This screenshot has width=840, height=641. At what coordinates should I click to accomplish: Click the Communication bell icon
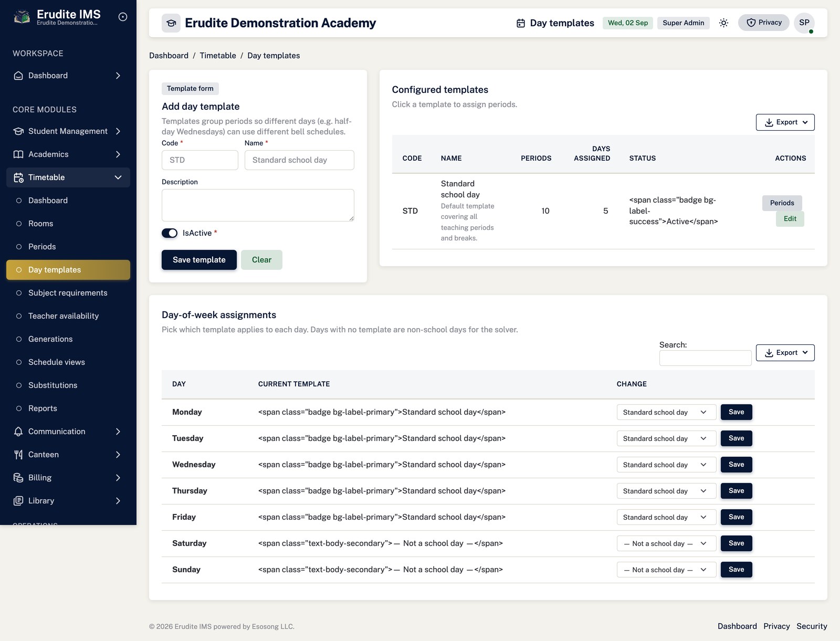[18, 432]
